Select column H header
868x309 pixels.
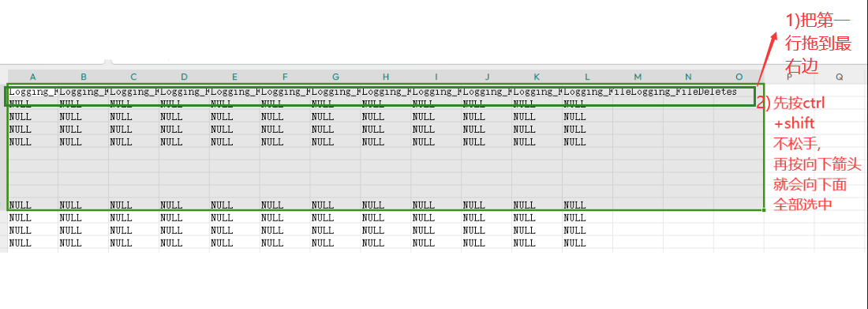click(386, 77)
